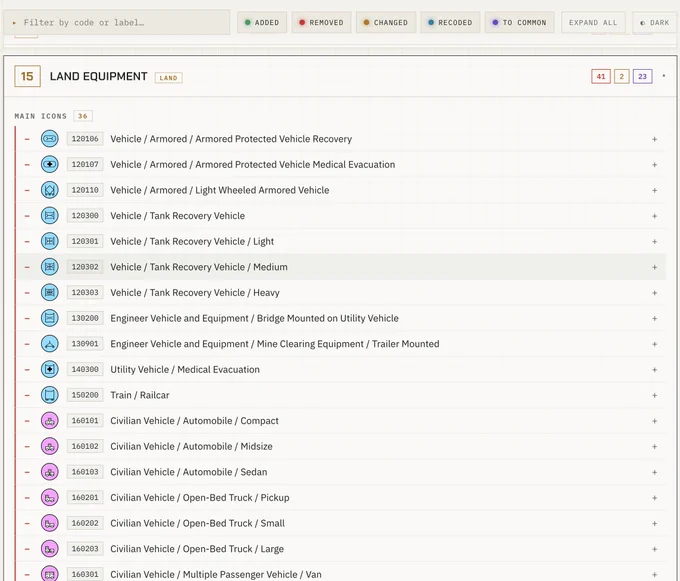Image resolution: width=680 pixels, height=581 pixels.
Task: Select label Civilian Vehicle / Automobile / Sedan
Action: (189, 472)
